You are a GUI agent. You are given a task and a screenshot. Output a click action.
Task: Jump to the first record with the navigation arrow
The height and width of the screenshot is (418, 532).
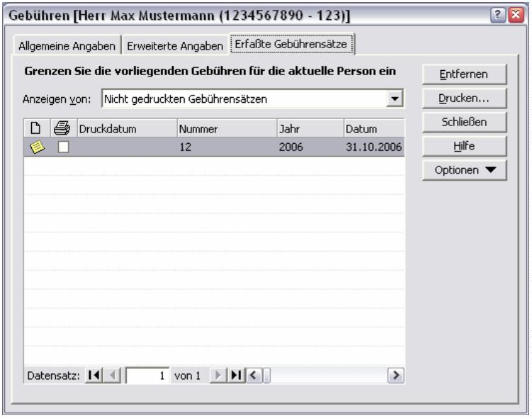94,374
